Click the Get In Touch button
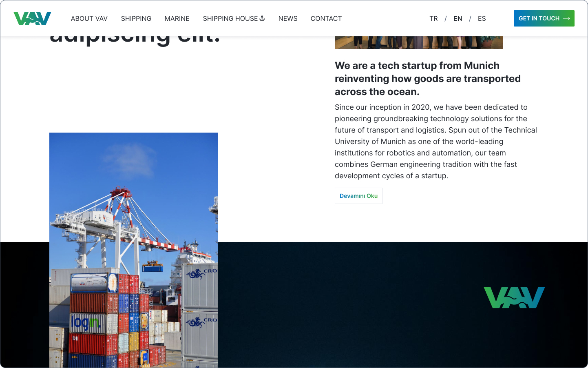 point(544,18)
